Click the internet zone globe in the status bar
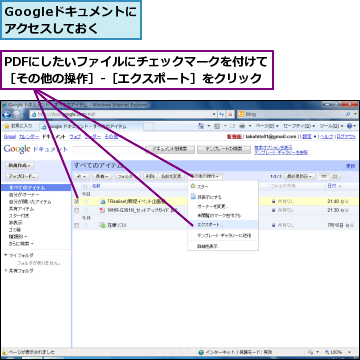Viewport: 360px width, 360px height. pos(201,352)
